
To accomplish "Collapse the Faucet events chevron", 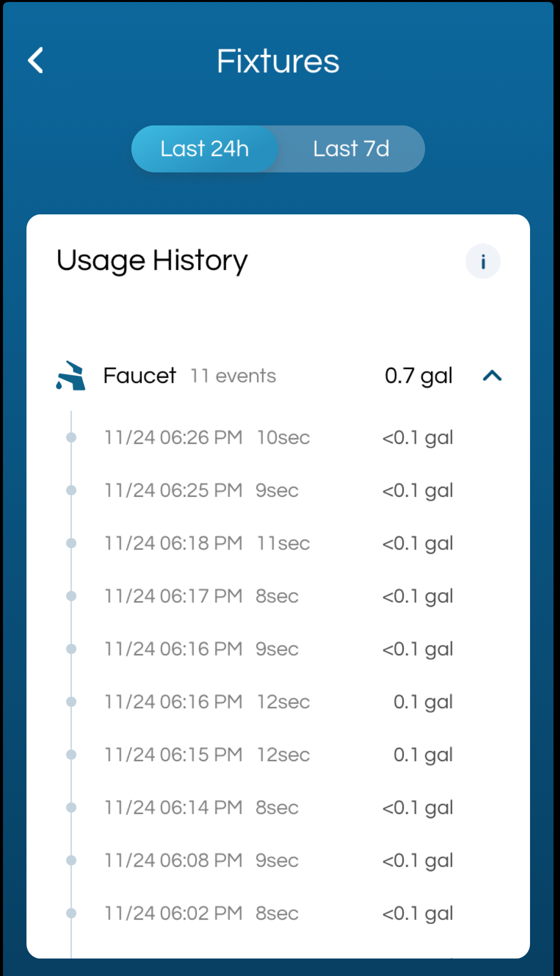I will [x=492, y=376].
